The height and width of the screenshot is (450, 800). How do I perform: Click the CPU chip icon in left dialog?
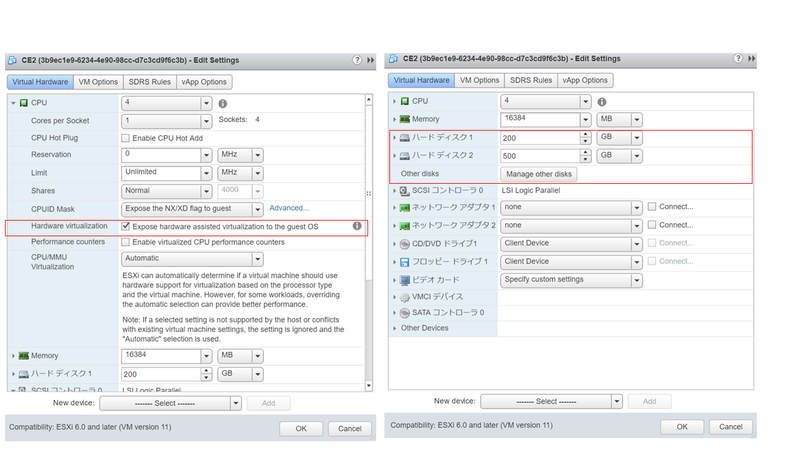[x=23, y=103]
